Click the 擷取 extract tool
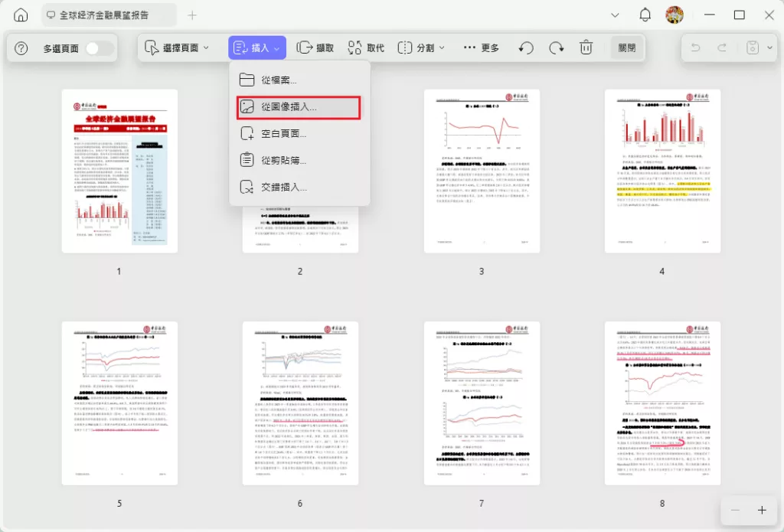784x532 pixels. pyautogui.click(x=315, y=47)
